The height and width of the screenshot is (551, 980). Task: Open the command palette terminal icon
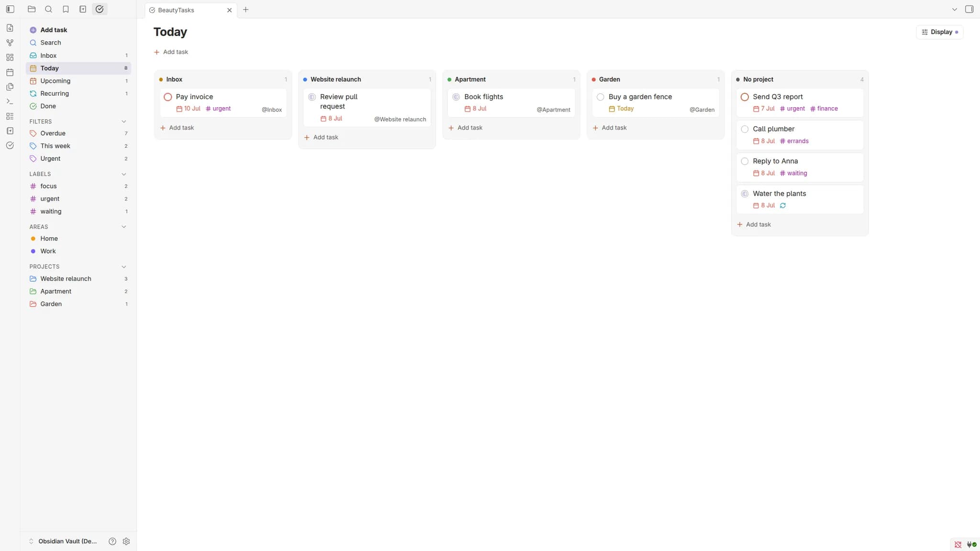tap(10, 101)
